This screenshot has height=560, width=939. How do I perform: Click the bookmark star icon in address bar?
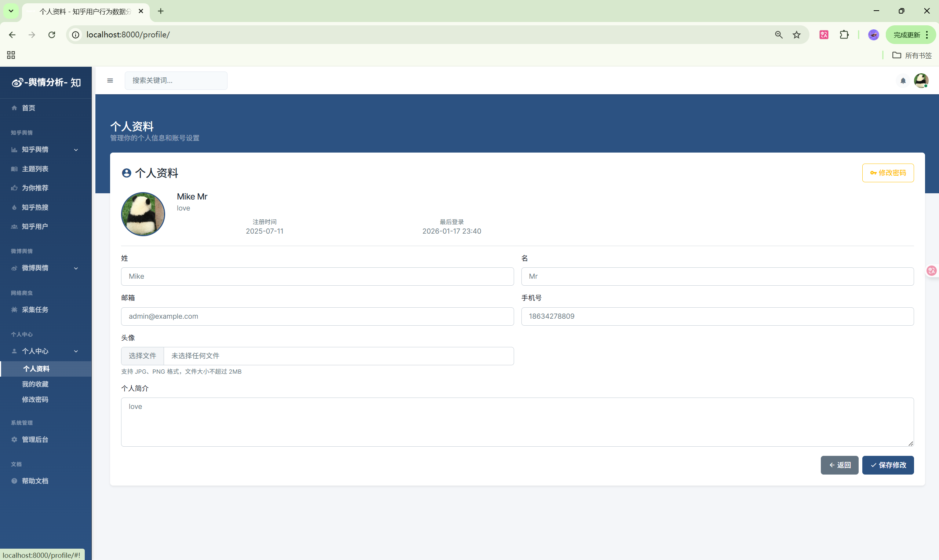tap(796, 35)
